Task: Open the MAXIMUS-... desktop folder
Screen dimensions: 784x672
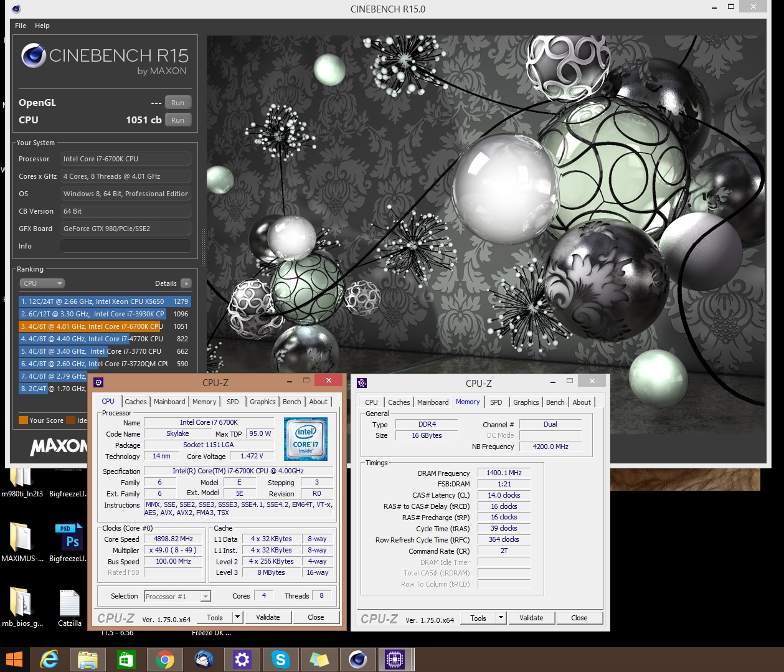Action: pos(22,542)
